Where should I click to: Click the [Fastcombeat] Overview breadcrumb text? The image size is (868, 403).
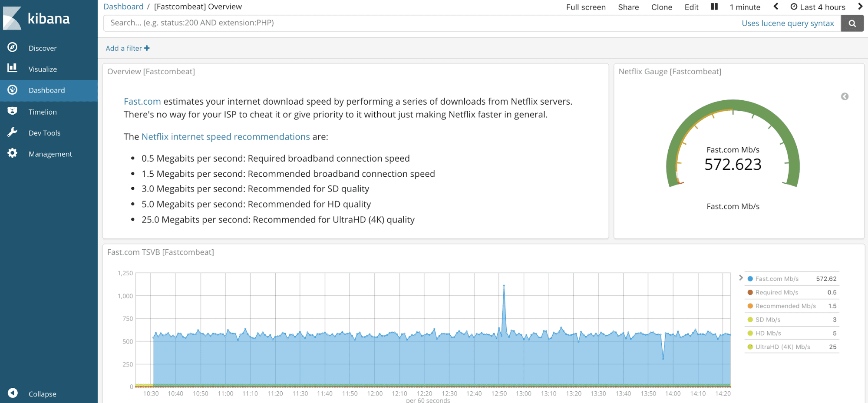point(198,7)
